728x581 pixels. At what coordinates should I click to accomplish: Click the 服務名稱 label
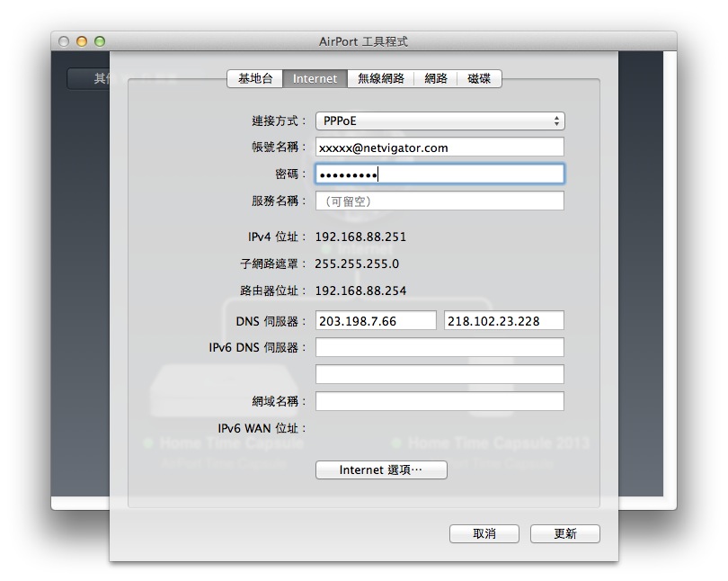point(279,201)
